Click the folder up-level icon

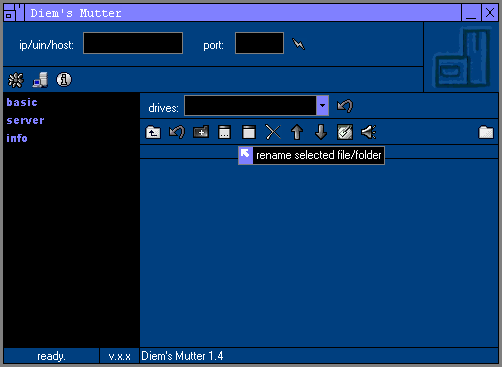click(x=153, y=132)
